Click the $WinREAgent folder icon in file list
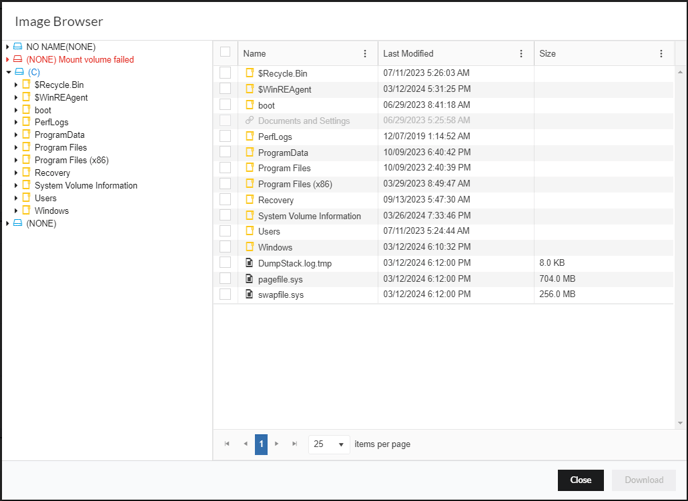Screen dimensions: 688x501 point(250,89)
